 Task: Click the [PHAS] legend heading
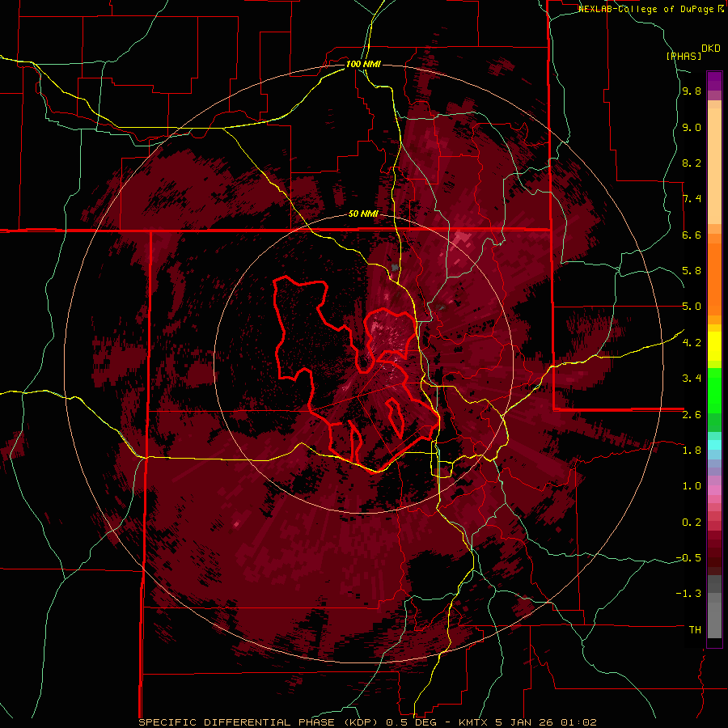[684, 56]
